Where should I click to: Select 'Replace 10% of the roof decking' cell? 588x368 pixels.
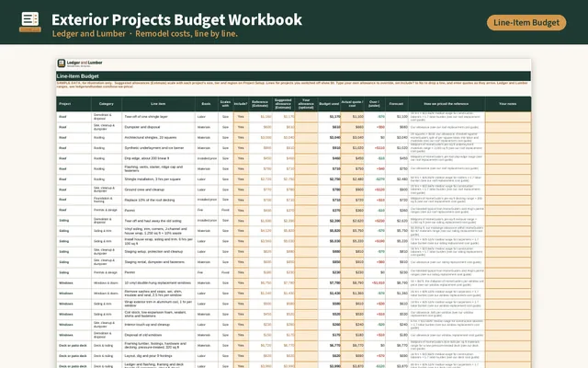pyautogui.click(x=158, y=201)
